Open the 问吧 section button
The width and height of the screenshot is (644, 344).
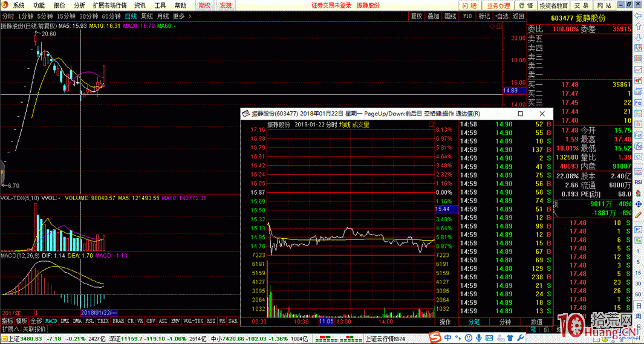coord(469,5)
